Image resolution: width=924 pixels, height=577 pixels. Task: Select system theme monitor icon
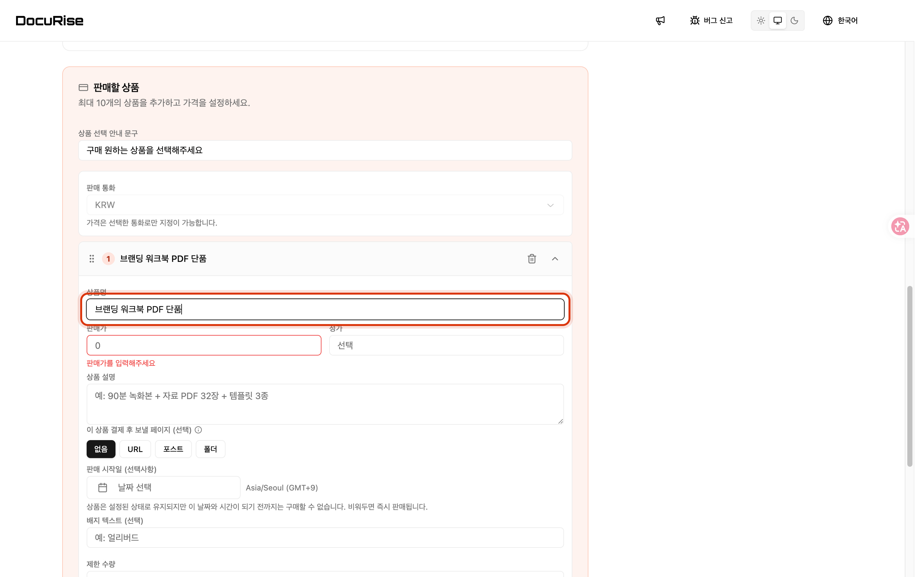777,21
